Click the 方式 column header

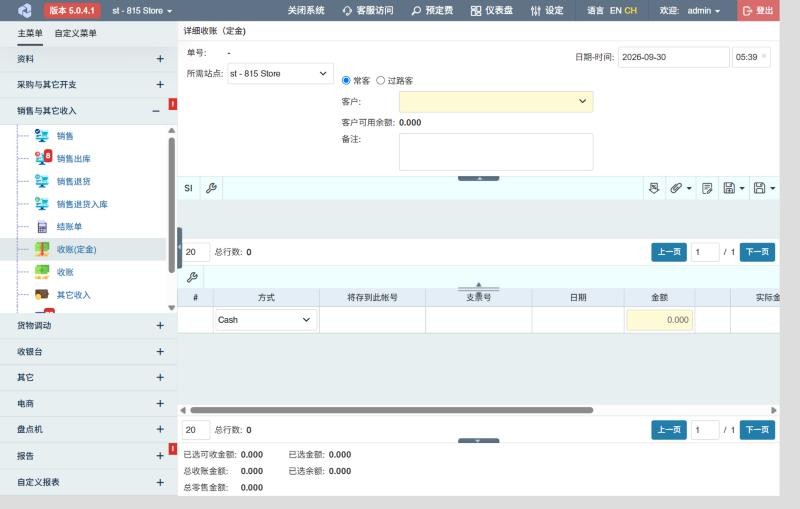point(266,297)
